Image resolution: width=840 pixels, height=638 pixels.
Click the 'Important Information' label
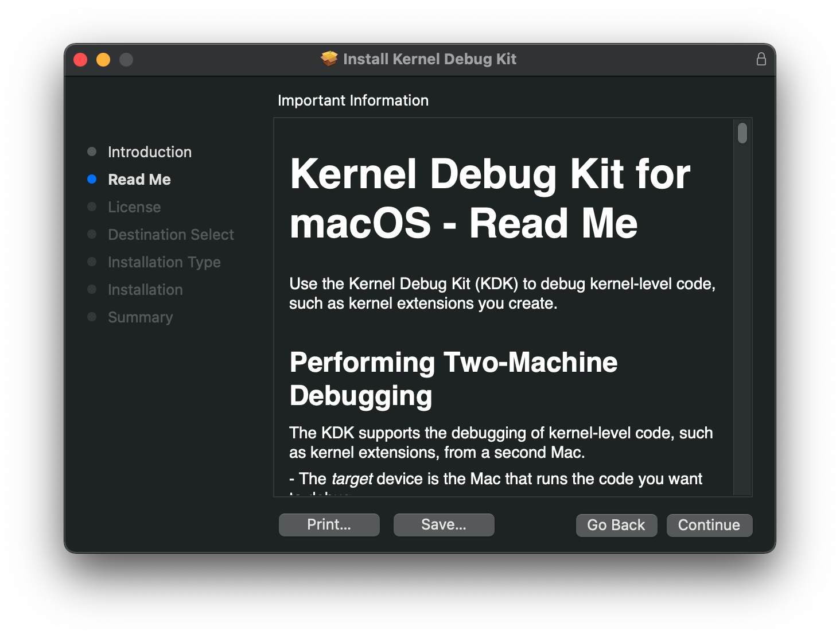[x=353, y=100]
